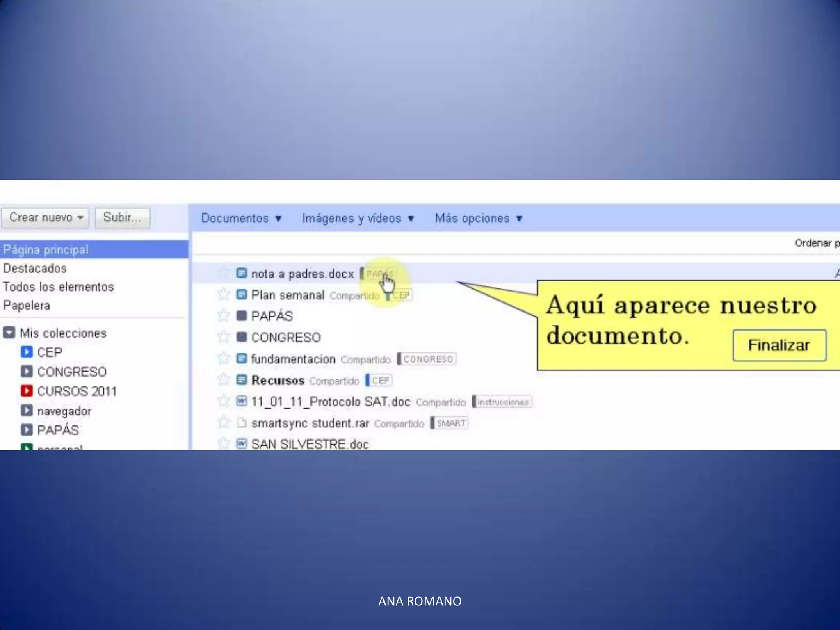Screen dimensions: 840x630
Task: Star the Plan semanal document
Action: 224,294
